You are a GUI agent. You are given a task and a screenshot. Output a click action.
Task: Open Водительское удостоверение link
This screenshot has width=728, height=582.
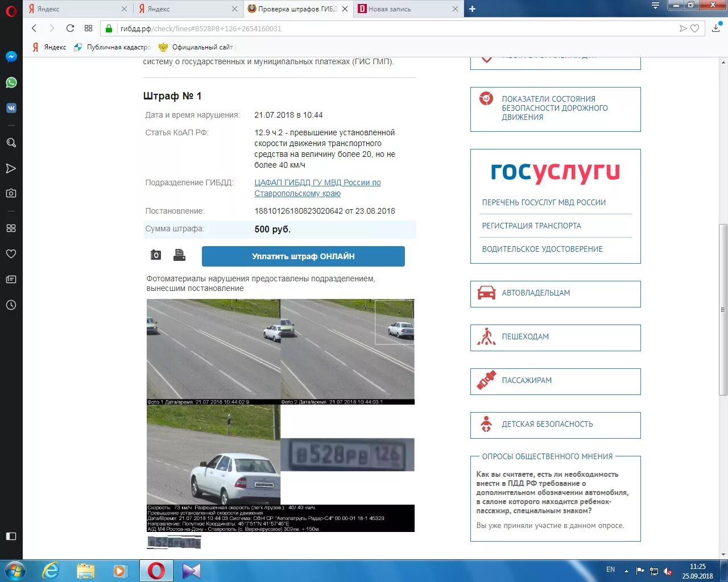click(542, 249)
